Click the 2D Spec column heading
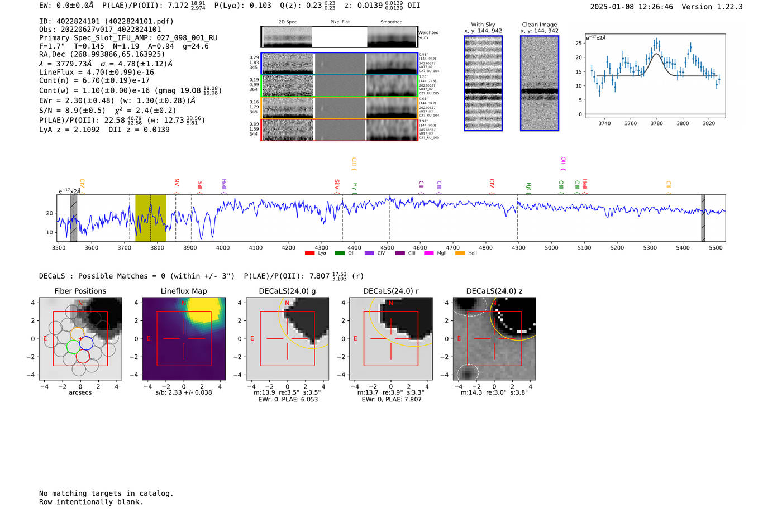This screenshot has height=532, width=782. [x=288, y=22]
